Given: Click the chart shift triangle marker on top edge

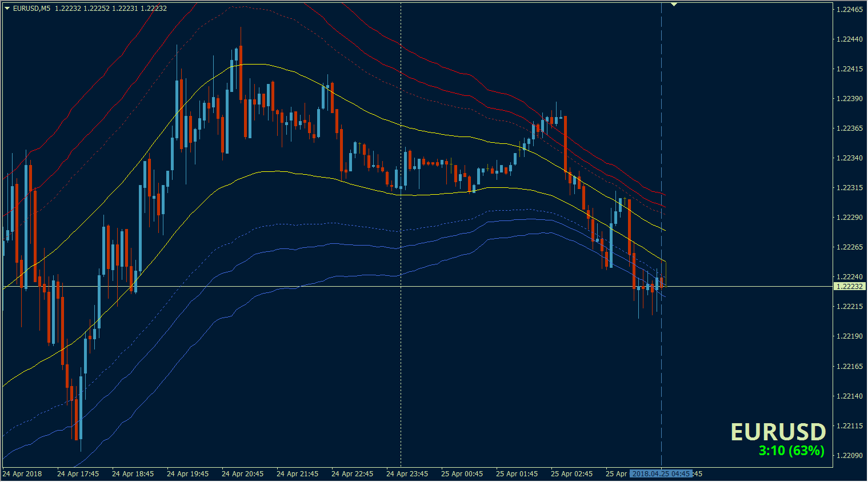Looking at the screenshot, I should 674,4.
